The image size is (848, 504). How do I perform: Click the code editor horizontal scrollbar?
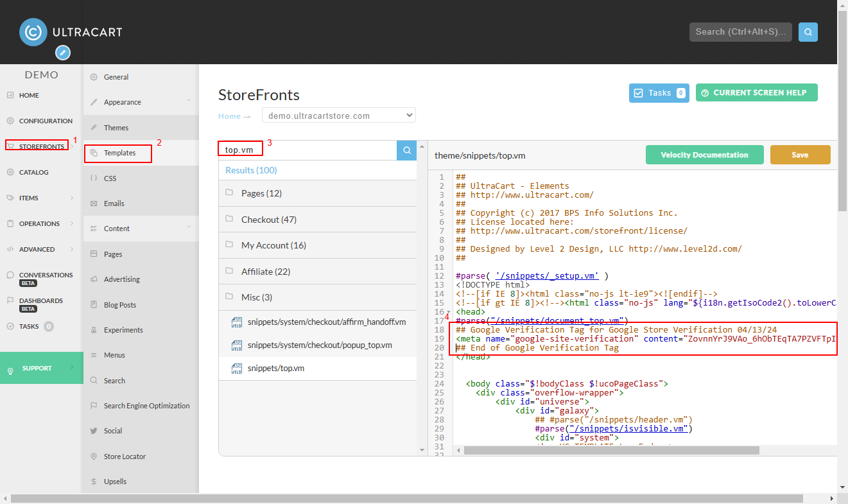click(x=611, y=450)
